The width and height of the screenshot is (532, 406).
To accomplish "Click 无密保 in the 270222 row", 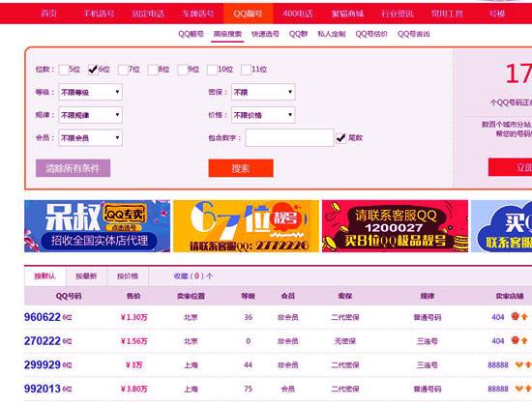I will [345, 341].
